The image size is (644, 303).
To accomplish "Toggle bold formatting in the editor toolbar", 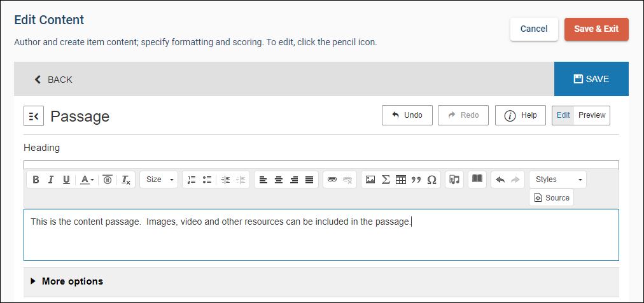I will (36, 180).
